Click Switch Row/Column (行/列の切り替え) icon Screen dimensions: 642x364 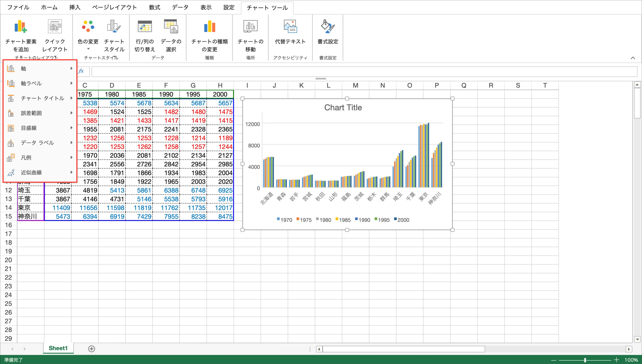145,26
